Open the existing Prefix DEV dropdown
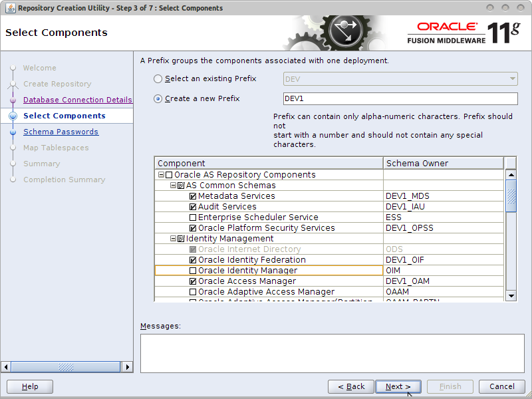 pos(400,79)
